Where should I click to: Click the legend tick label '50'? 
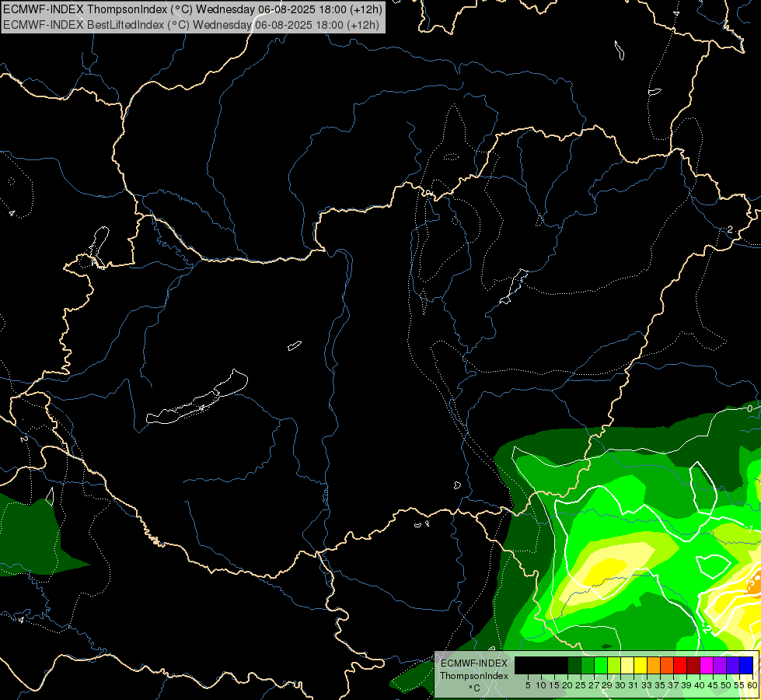click(x=726, y=685)
